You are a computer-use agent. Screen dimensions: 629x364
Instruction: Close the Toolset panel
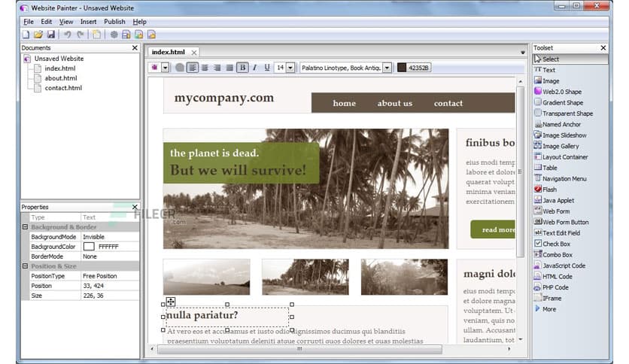(603, 47)
